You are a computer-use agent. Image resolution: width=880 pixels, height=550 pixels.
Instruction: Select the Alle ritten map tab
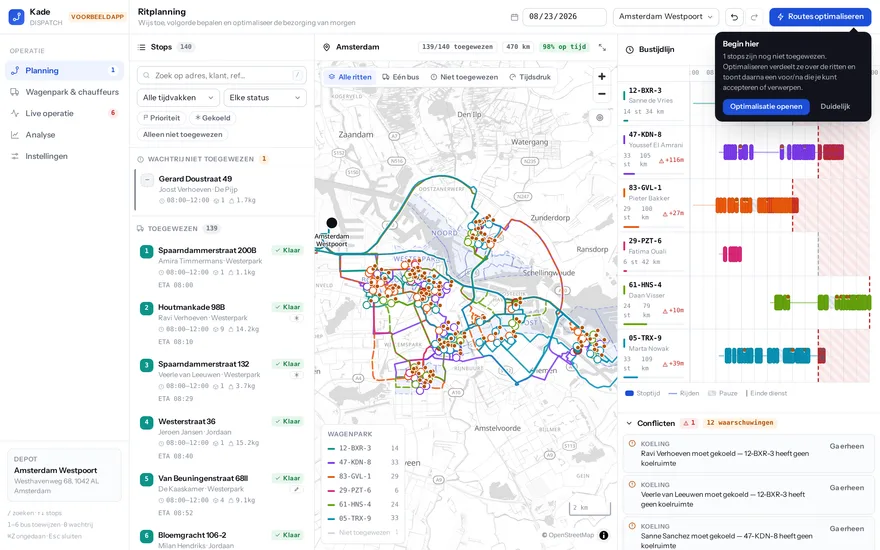coord(350,77)
